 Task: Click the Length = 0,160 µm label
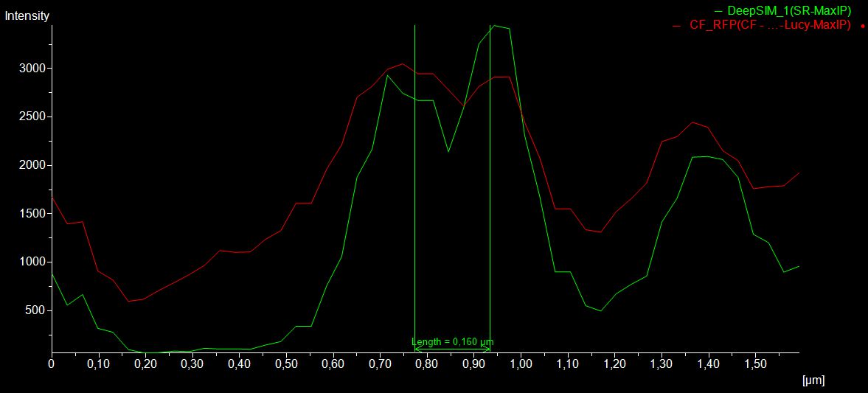(452, 342)
